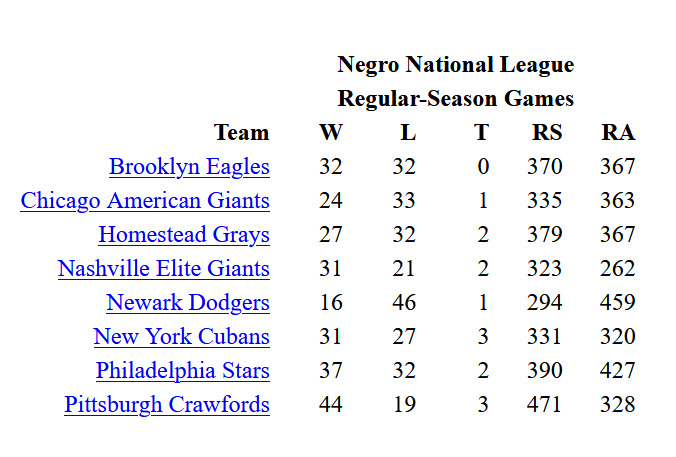
Task: Select Philadelphia Stars' runs scored value 390
Action: pos(545,370)
